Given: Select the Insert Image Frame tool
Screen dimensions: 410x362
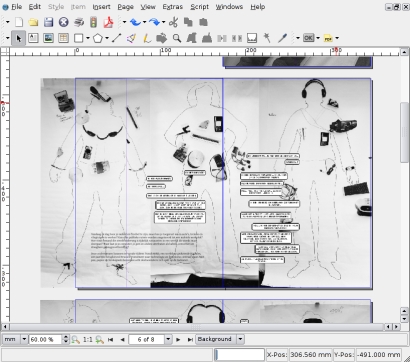Looking at the screenshot, I should [x=48, y=38].
